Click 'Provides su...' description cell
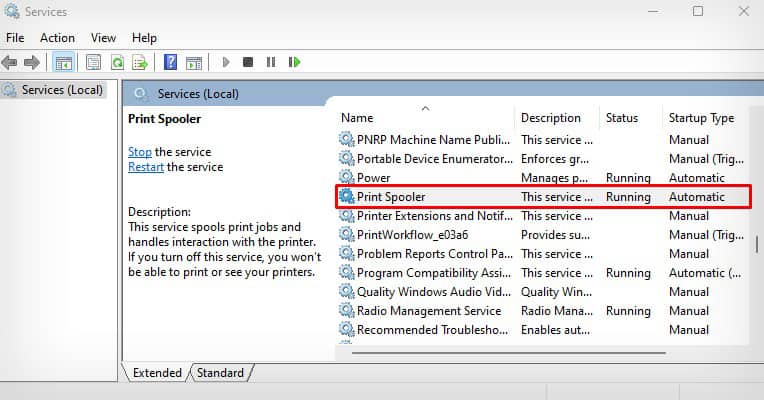This screenshot has width=764, height=400. 555,235
